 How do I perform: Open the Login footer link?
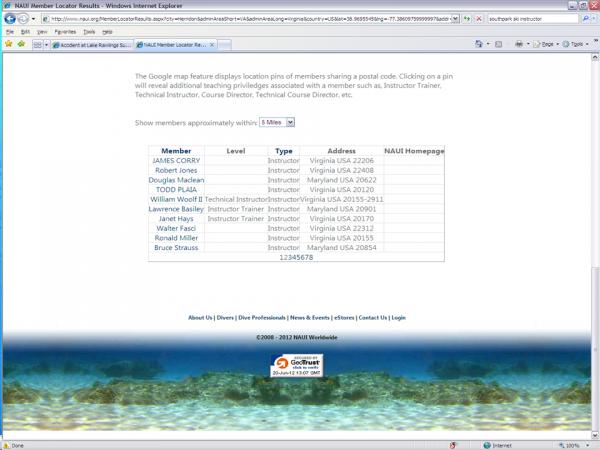(x=398, y=318)
